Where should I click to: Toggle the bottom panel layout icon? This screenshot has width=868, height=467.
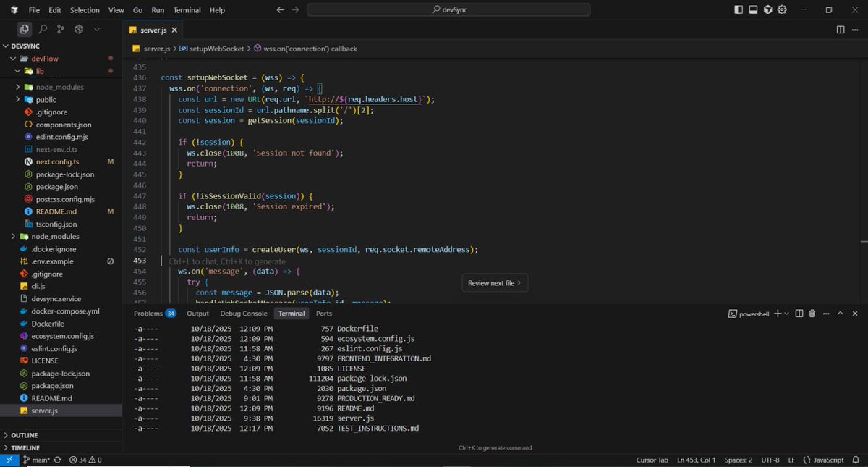tap(753, 10)
